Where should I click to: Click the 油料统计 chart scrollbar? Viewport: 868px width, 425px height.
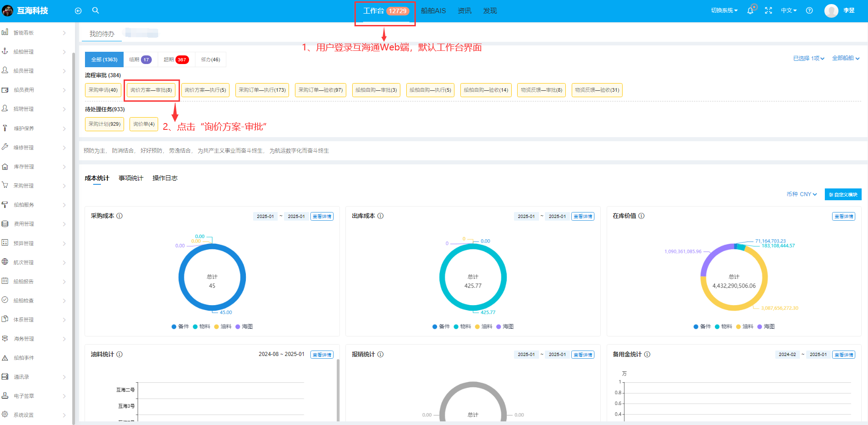tap(338, 390)
